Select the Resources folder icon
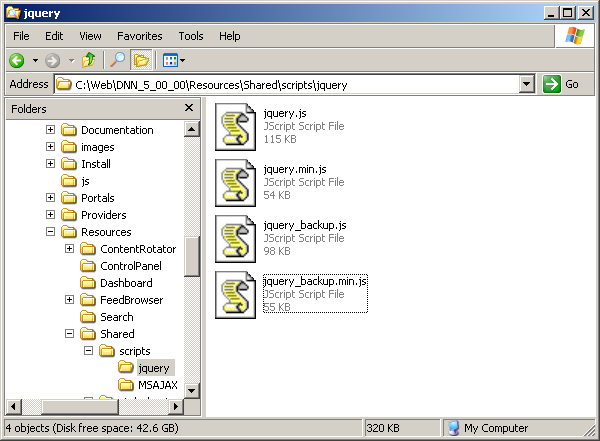600x441 pixels. coord(69,232)
